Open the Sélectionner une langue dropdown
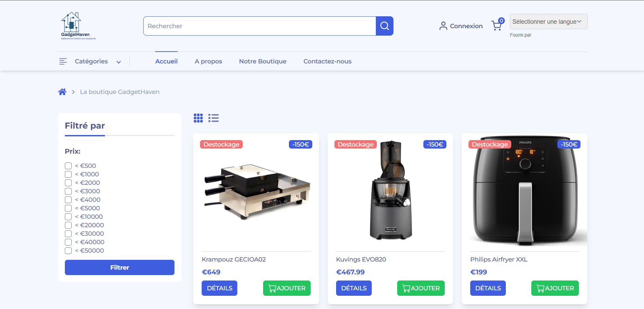The width and height of the screenshot is (644, 309). coord(548,22)
